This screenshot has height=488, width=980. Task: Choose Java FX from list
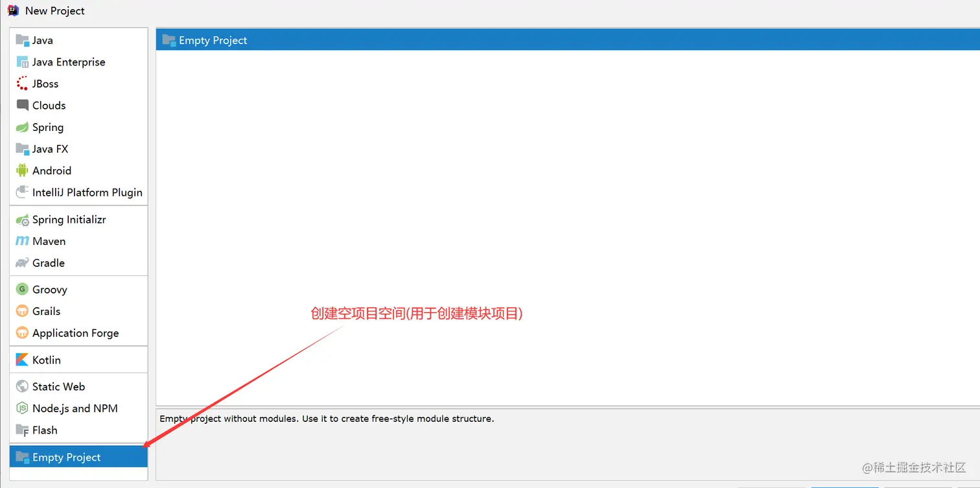[x=78, y=148]
